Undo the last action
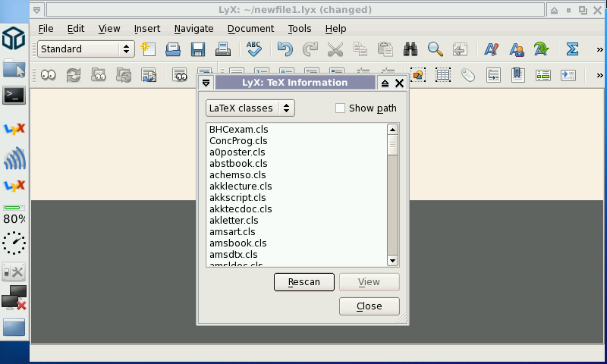The width and height of the screenshot is (607, 364). point(285,49)
